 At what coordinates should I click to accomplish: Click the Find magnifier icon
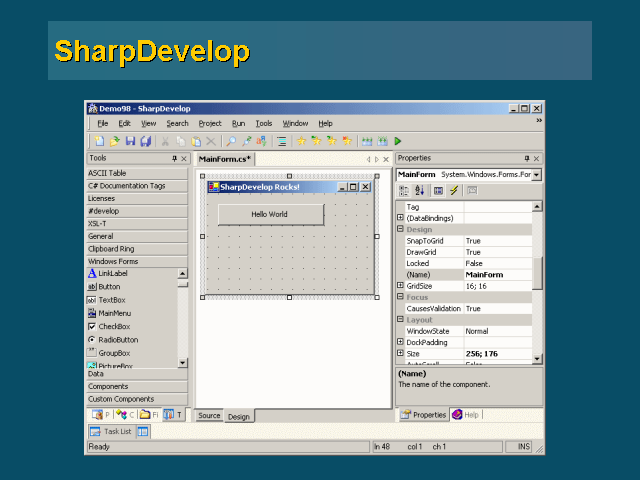click(x=231, y=141)
